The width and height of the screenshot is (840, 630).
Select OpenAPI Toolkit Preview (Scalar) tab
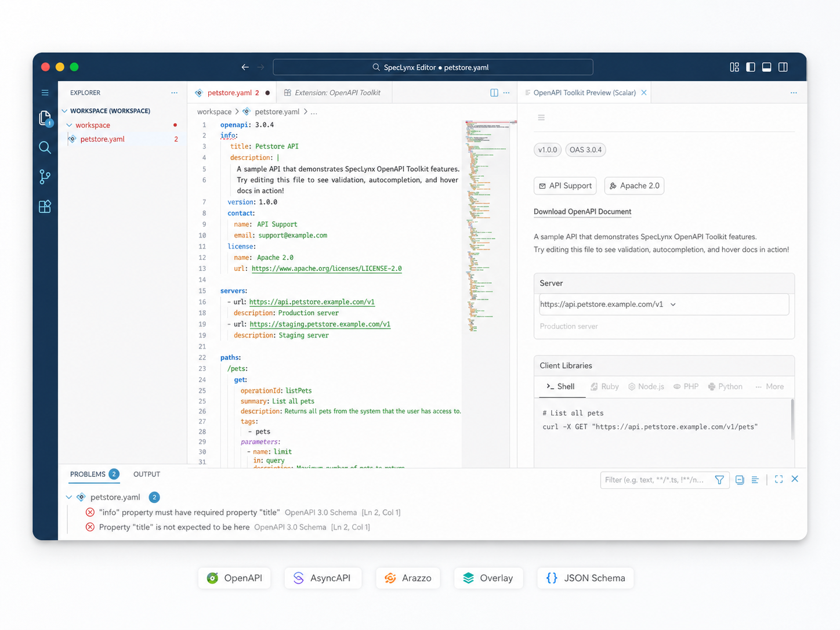point(584,93)
